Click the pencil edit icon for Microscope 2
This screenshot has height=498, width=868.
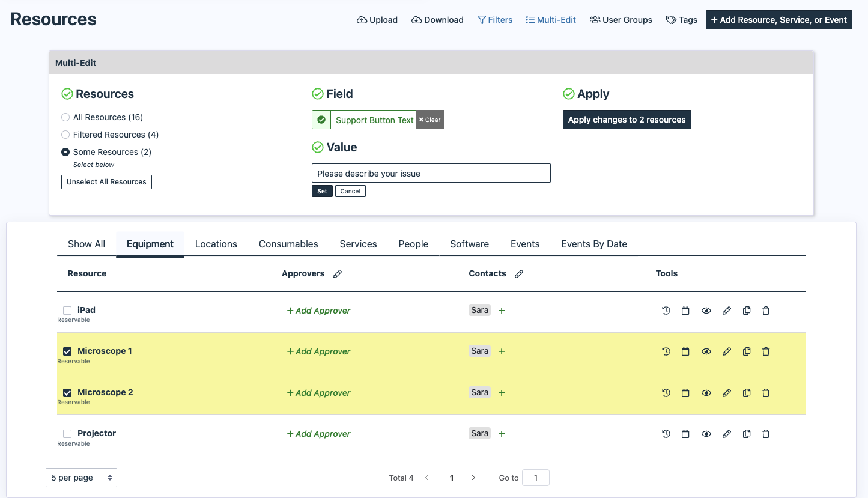click(x=726, y=393)
